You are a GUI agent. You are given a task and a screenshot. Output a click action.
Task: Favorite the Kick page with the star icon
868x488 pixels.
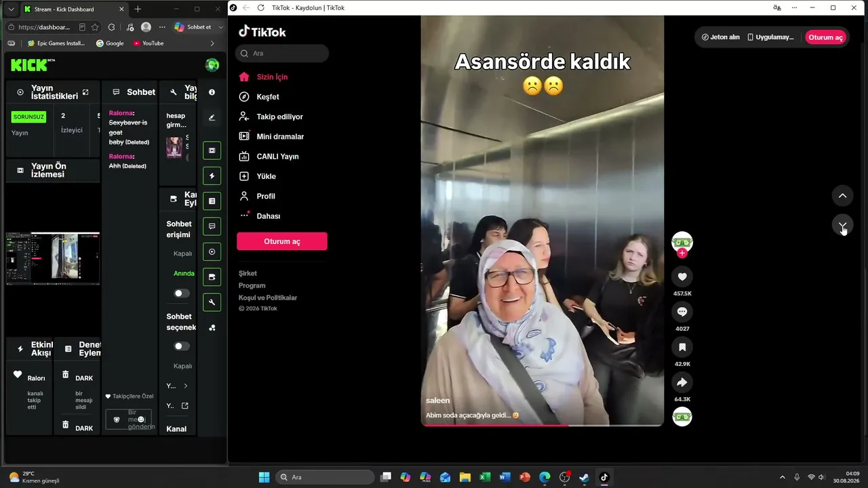[95, 27]
